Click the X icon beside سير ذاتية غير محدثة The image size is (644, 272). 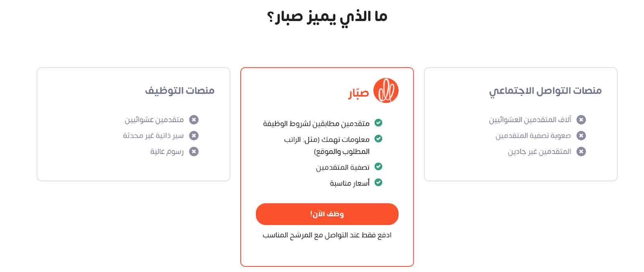[x=194, y=136]
